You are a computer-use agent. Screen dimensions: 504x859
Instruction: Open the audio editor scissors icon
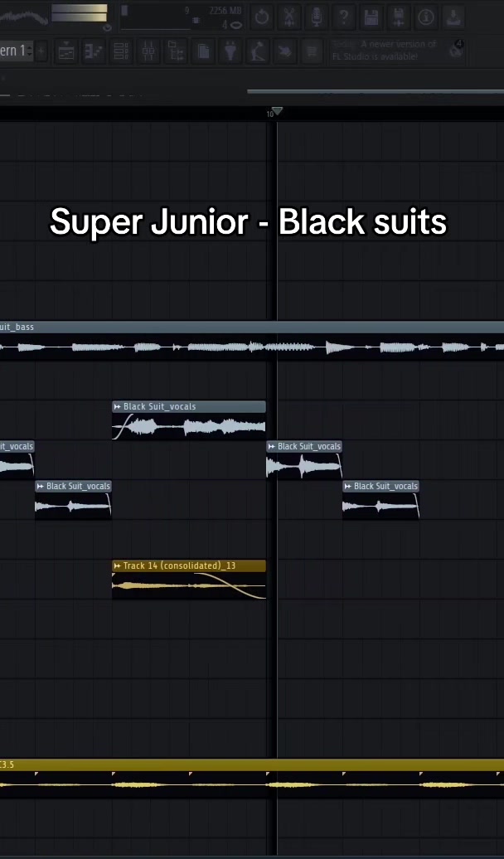pos(289,17)
